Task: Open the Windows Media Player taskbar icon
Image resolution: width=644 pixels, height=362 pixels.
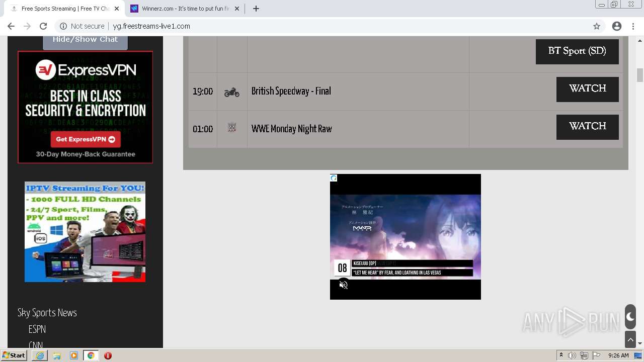Action: [x=74, y=355]
